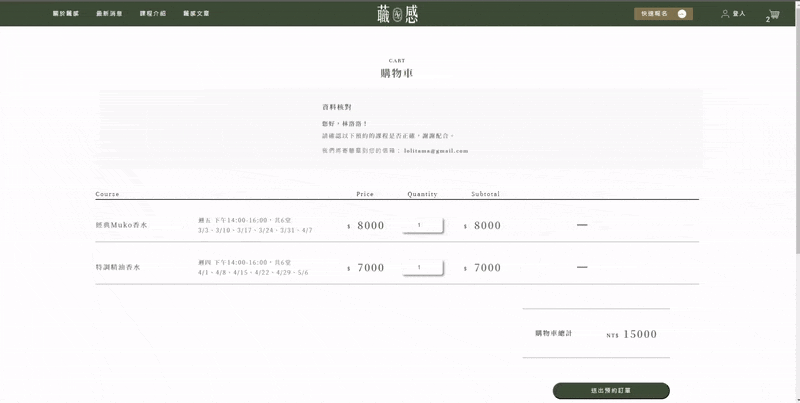The width and height of the screenshot is (800, 403).
Task: Open the shopping cart icon
Action: 773,14
